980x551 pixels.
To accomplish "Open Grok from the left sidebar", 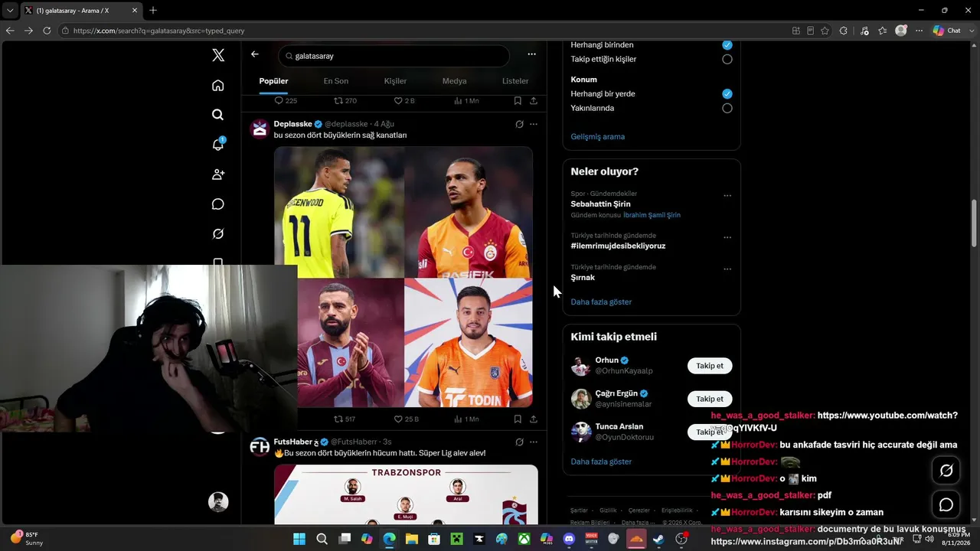I will (x=218, y=234).
